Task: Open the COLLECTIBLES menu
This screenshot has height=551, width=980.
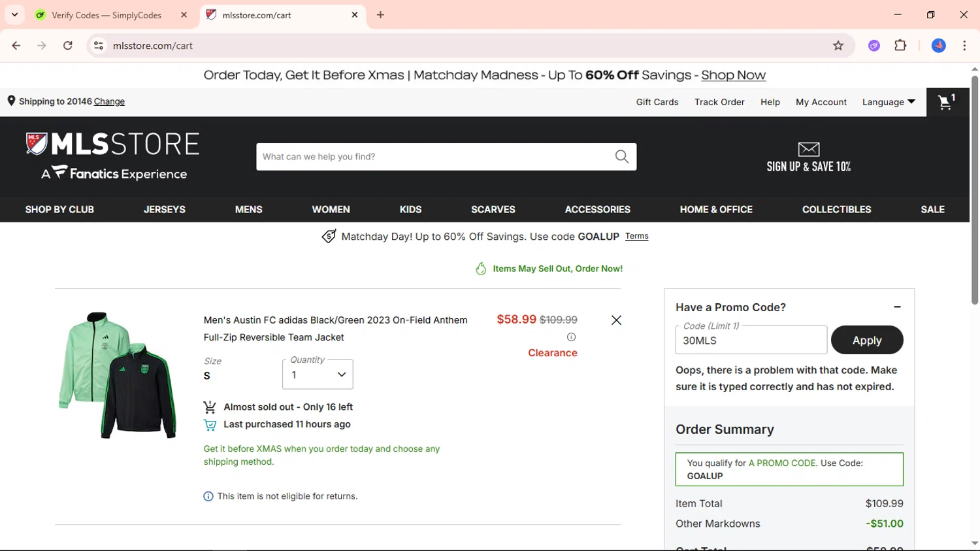Action: pos(837,210)
